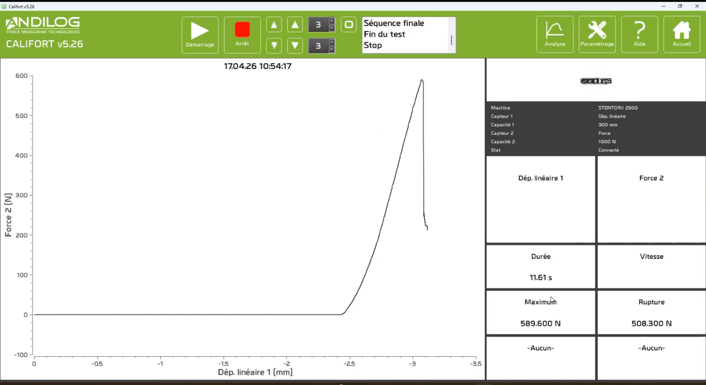Click the Capacité 1 value 300 mm
The image size is (706, 385).
(x=607, y=125)
